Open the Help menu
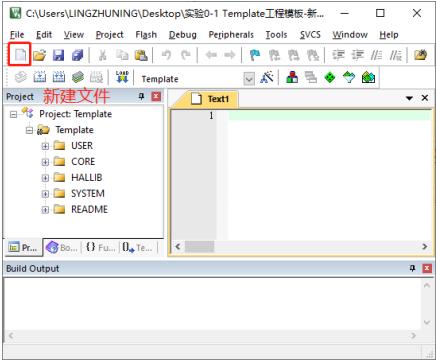Screen dimensions: 436x362 [x=389, y=35]
